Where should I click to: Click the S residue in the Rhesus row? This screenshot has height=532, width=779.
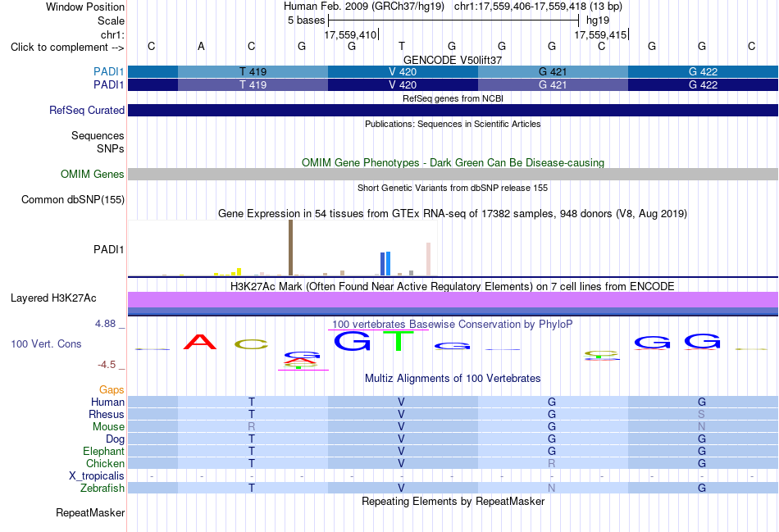[x=701, y=414]
